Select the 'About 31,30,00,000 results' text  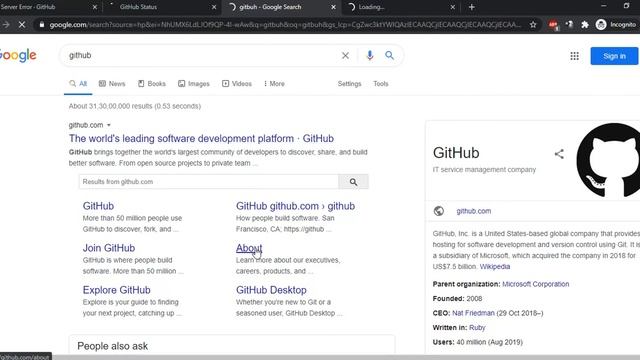pyautogui.click(x=135, y=106)
